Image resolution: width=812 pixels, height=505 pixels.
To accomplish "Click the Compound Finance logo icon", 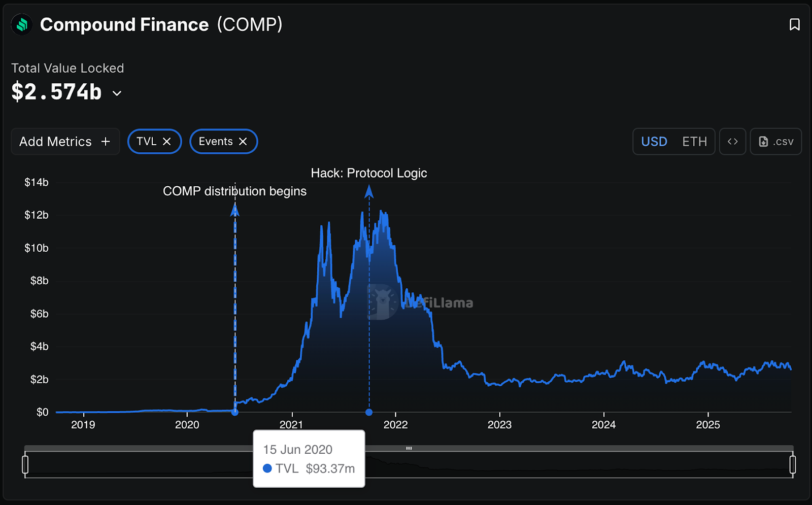I will [x=21, y=24].
